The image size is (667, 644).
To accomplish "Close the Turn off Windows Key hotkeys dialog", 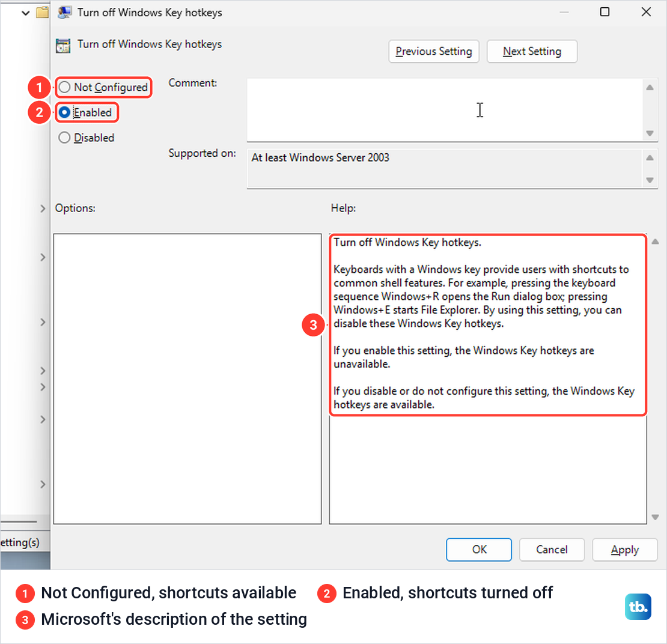I will (x=646, y=12).
